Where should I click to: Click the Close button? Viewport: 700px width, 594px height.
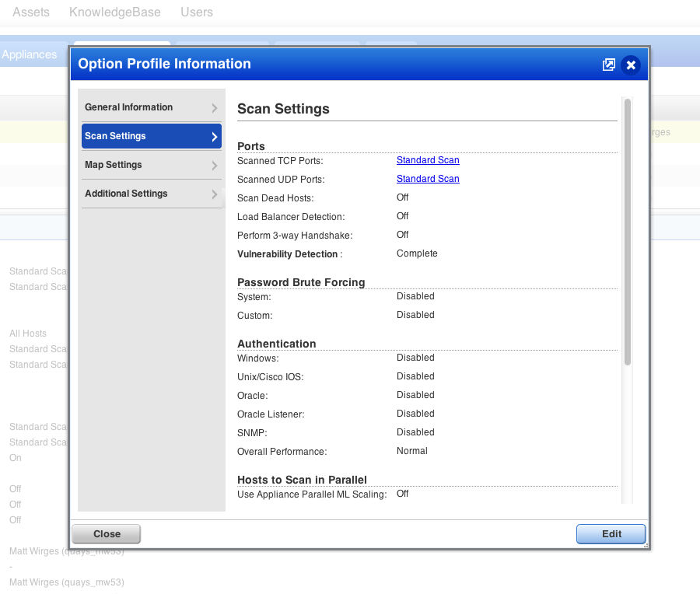(x=107, y=534)
